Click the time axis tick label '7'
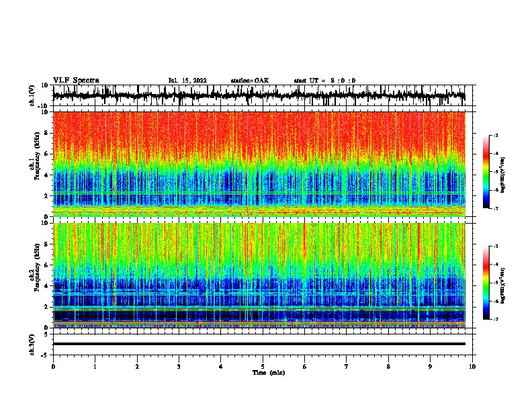Viewport: 532px width, 411px height. click(347, 367)
